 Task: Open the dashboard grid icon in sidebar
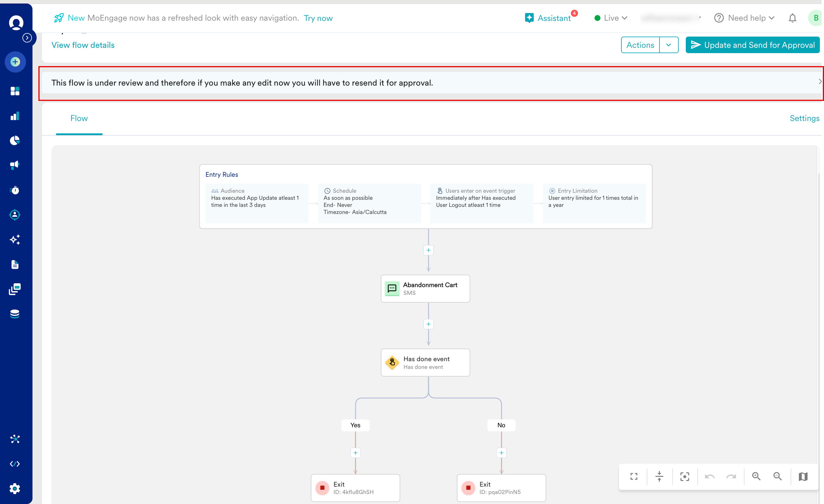[15, 91]
